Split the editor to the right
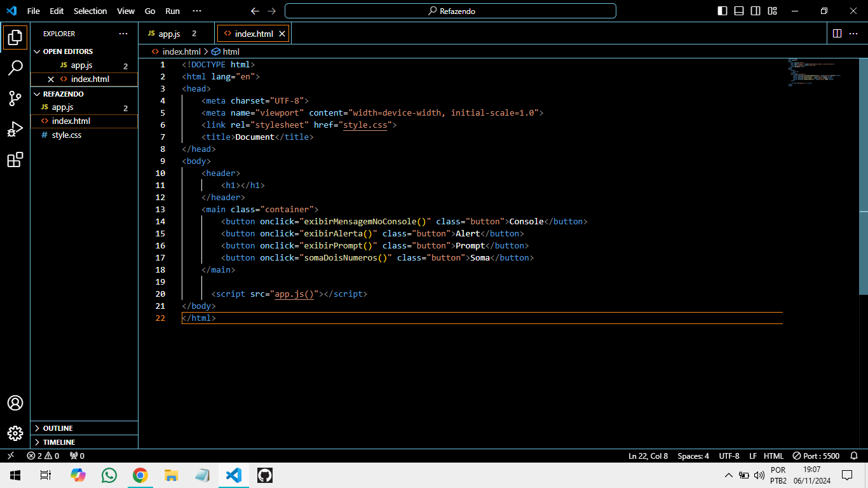868x488 pixels. [837, 33]
